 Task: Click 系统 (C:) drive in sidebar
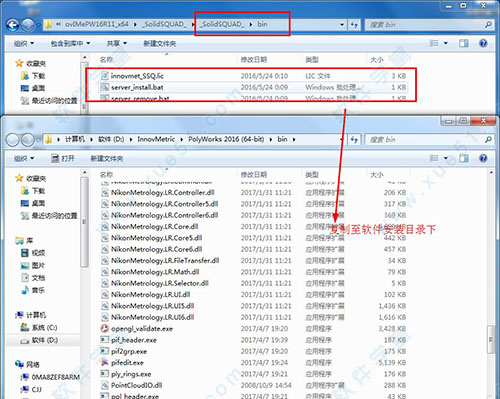coord(39,328)
